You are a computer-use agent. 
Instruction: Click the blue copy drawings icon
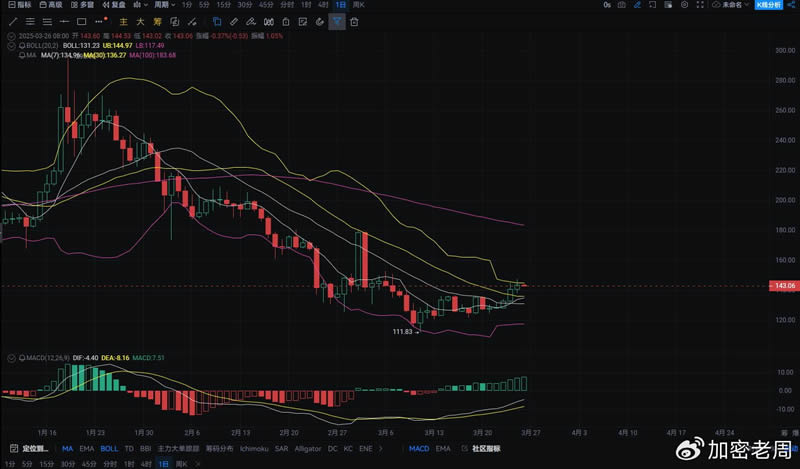[x=217, y=22]
